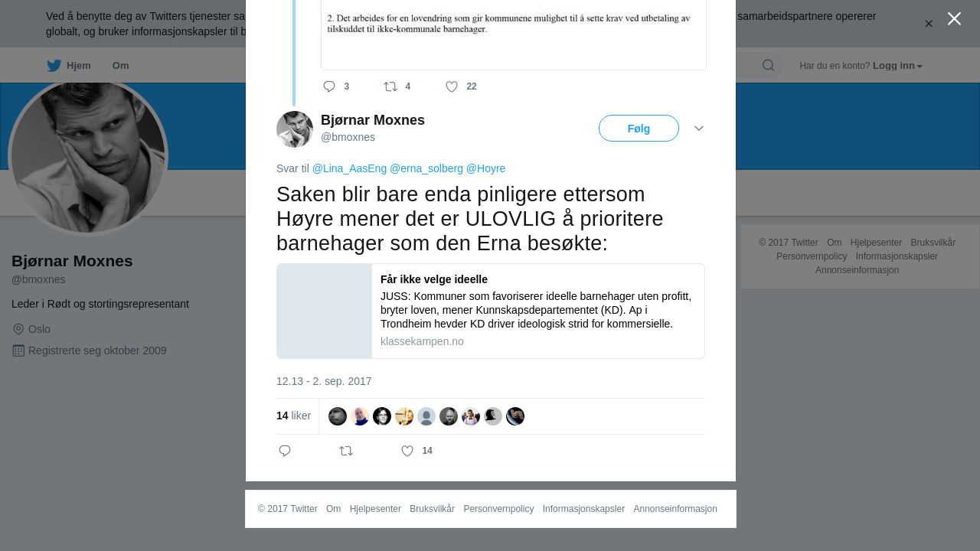Click the first liker avatar

pyautogui.click(x=338, y=416)
